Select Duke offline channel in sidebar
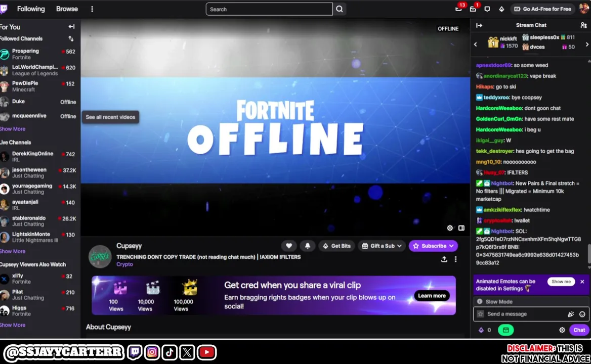The height and width of the screenshot is (364, 591). coord(39,102)
